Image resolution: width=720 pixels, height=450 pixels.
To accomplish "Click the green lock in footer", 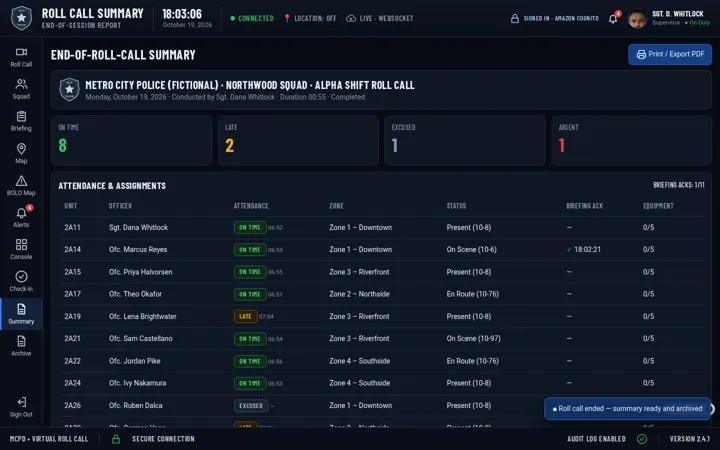I will click(116, 439).
